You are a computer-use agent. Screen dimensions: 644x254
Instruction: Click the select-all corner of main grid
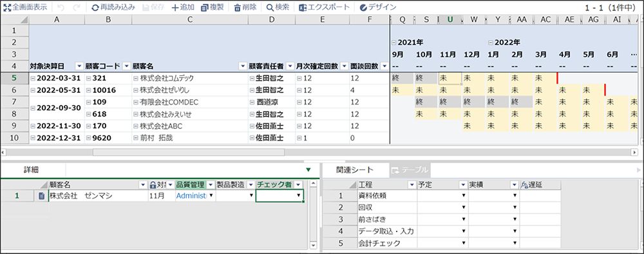pos(14,19)
